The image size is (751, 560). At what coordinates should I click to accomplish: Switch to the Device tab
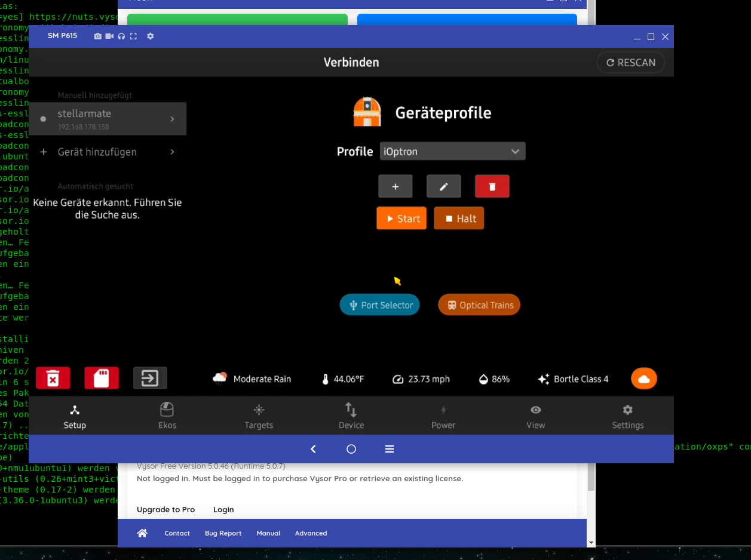click(351, 417)
